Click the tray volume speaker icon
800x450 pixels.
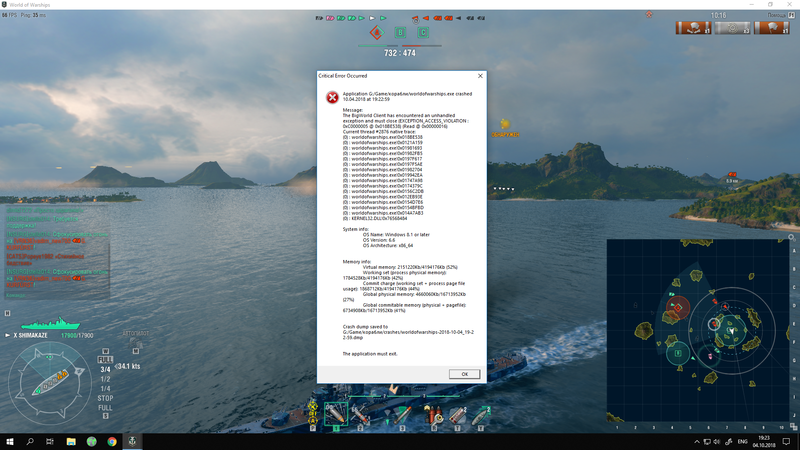(717, 442)
